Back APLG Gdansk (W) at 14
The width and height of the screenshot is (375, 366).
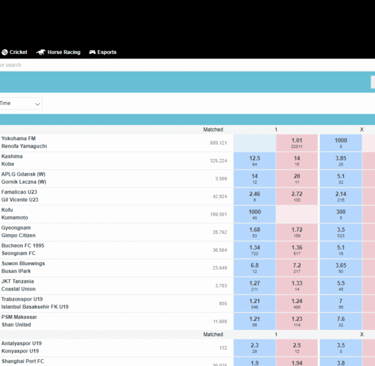click(255, 179)
